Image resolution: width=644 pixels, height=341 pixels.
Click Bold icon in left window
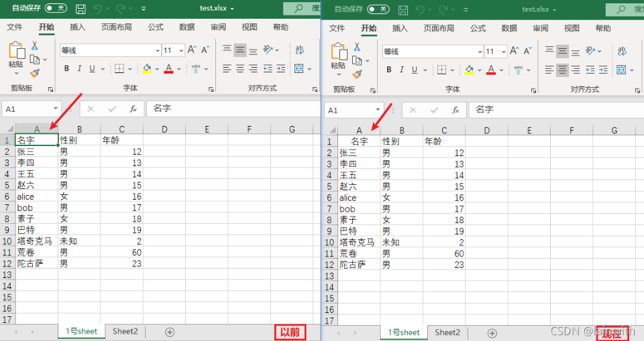(66, 68)
